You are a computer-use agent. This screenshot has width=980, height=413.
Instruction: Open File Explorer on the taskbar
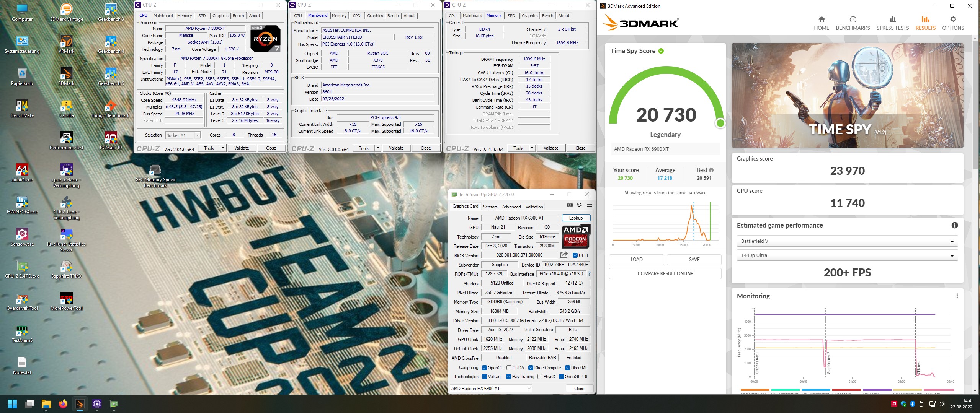tap(46, 404)
